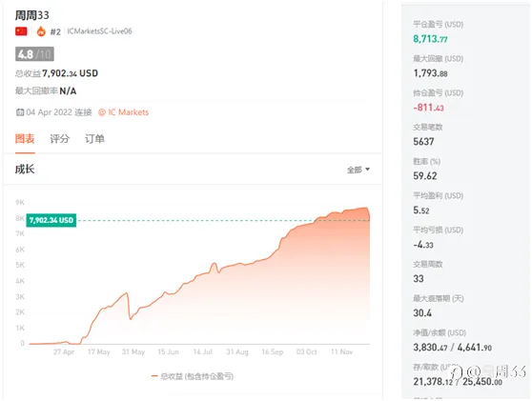Open the 全部 time range dropdown
Image resolution: width=532 pixels, height=401 pixels.
pos(358,170)
